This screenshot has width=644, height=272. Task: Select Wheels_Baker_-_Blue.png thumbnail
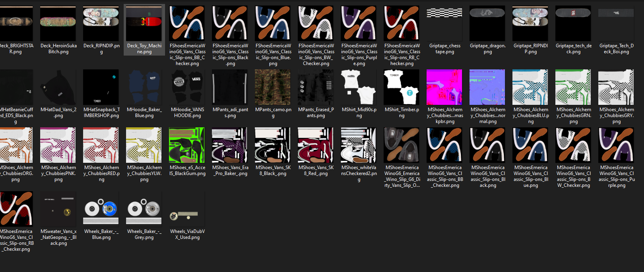(101, 209)
